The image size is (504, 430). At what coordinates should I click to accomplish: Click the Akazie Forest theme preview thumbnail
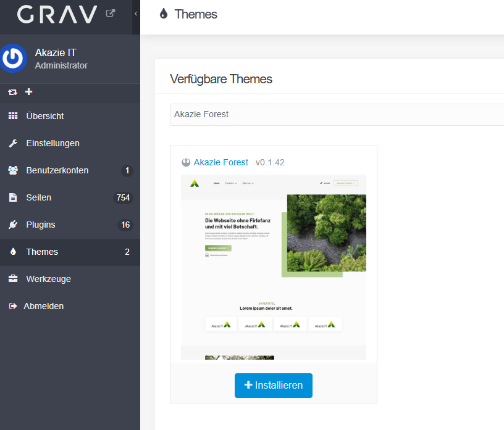pos(273,267)
